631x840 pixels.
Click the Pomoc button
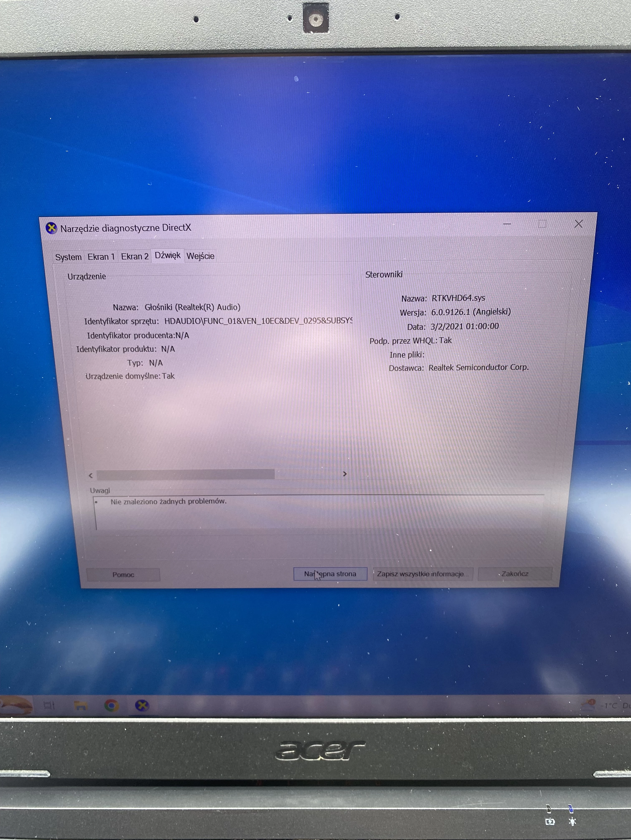click(123, 575)
